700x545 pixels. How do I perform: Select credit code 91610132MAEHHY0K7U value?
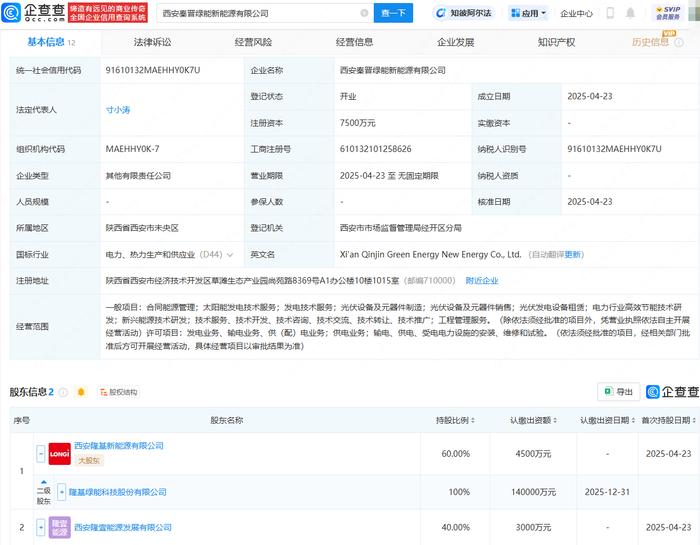point(153,70)
